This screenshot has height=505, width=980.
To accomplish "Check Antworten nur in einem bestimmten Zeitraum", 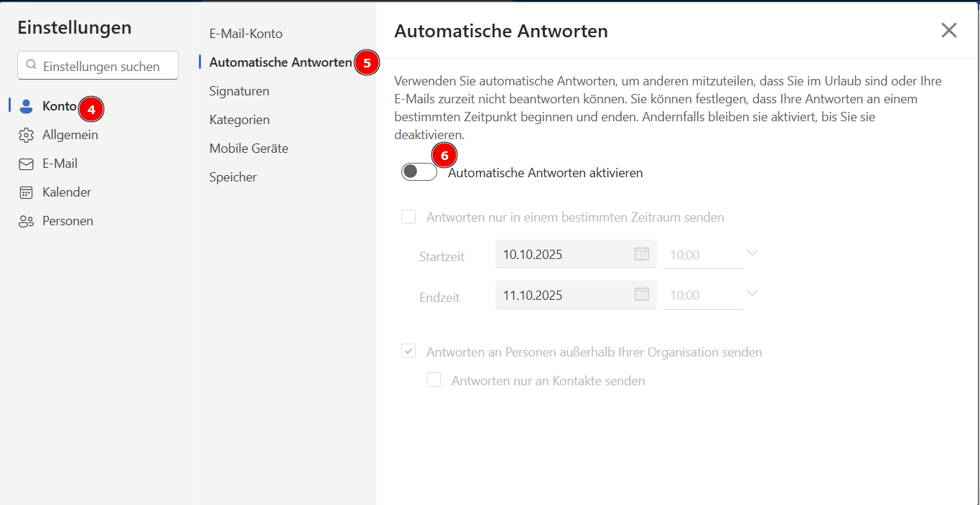I will pyautogui.click(x=409, y=217).
